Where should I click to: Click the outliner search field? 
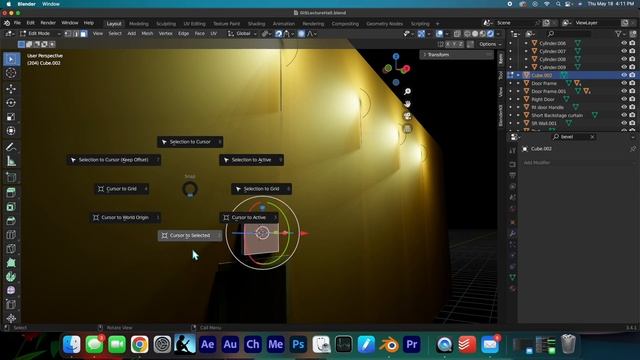(x=568, y=34)
